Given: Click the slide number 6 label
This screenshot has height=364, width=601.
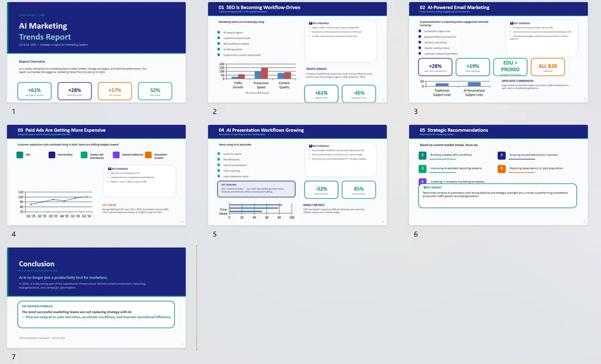Looking at the screenshot, I should (416, 234).
